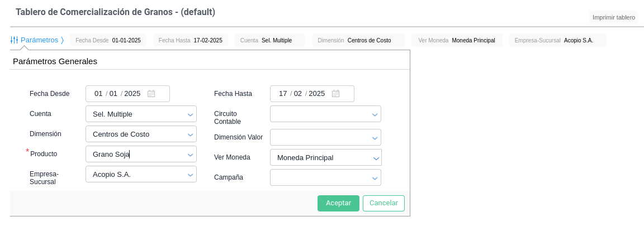644x236 pixels.
Task: Collapse the Parámetros panel link
Action: (39, 40)
